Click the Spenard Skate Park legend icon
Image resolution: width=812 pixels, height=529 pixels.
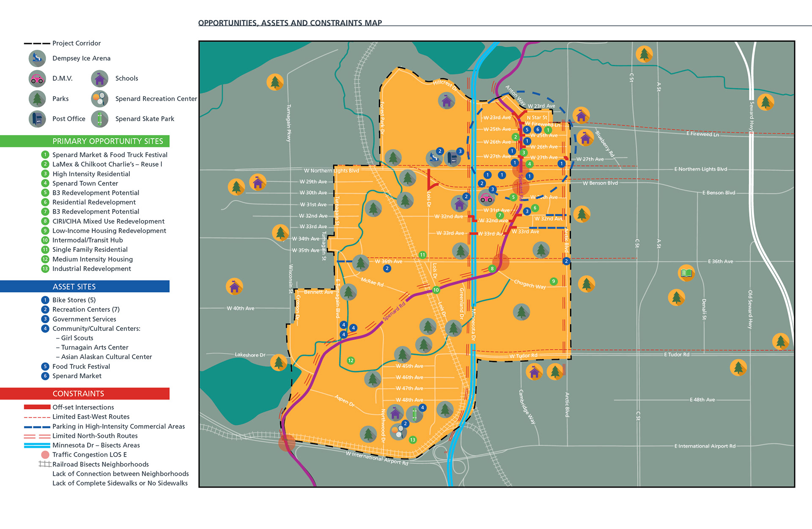click(x=100, y=119)
